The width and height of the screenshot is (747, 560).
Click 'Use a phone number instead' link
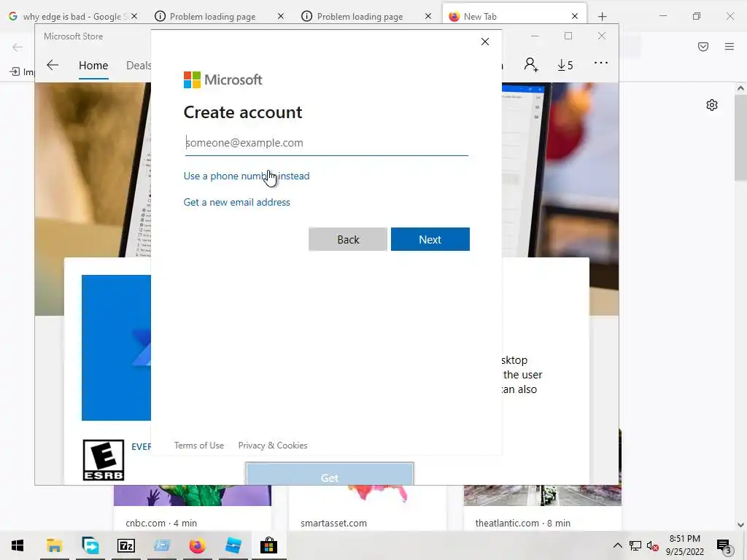pyautogui.click(x=247, y=176)
